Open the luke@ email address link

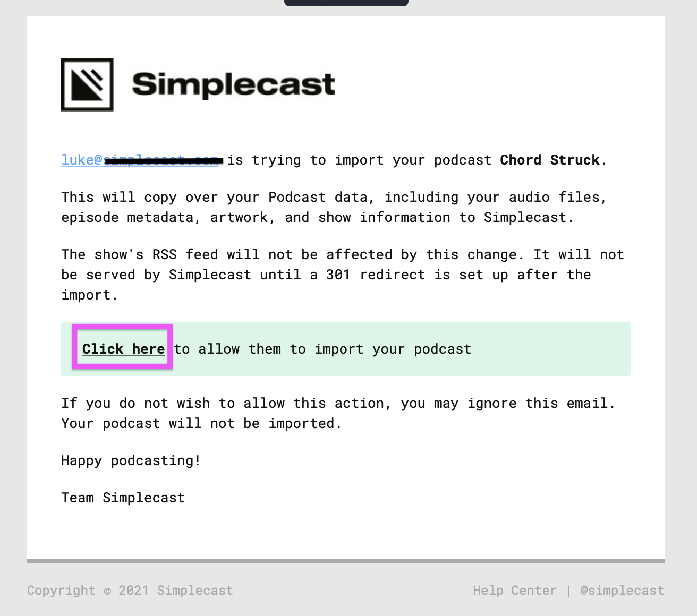(140, 160)
